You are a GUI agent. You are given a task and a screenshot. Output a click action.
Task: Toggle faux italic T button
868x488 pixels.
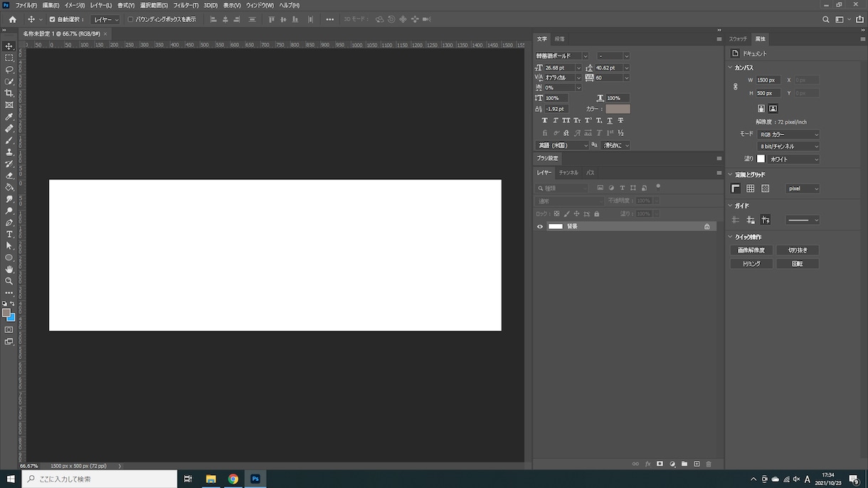click(555, 121)
